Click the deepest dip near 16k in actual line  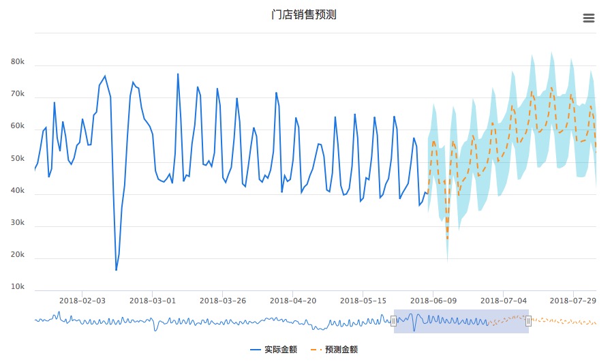click(117, 269)
